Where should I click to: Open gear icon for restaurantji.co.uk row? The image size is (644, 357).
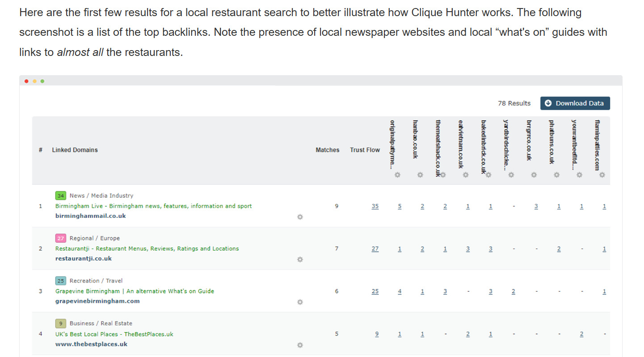click(x=300, y=259)
